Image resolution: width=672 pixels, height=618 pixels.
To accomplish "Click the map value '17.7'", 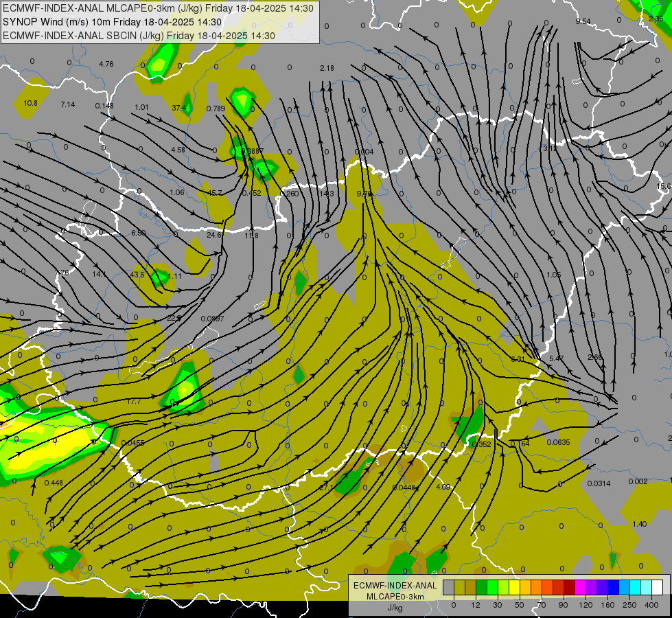I will [134, 402].
